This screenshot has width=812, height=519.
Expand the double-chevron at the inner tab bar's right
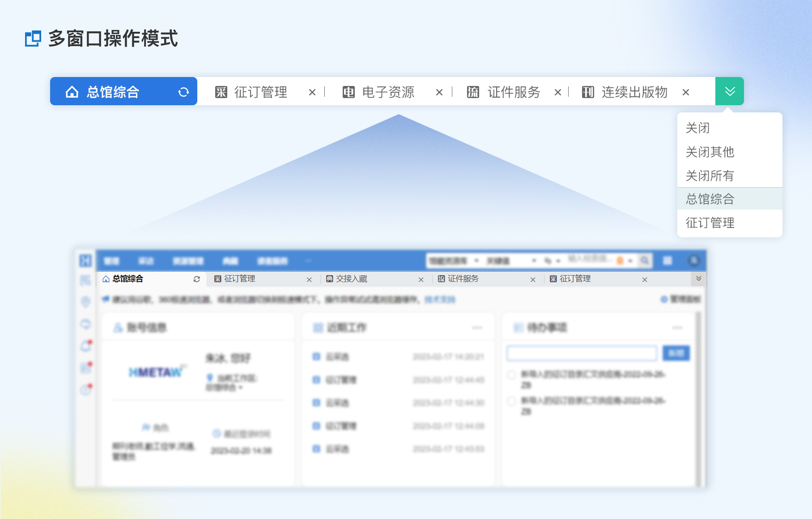699,278
